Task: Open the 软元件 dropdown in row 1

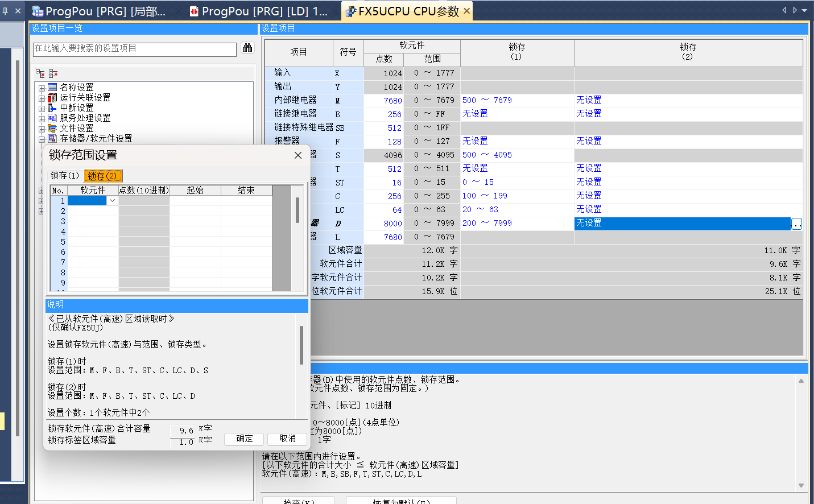Action: click(112, 201)
